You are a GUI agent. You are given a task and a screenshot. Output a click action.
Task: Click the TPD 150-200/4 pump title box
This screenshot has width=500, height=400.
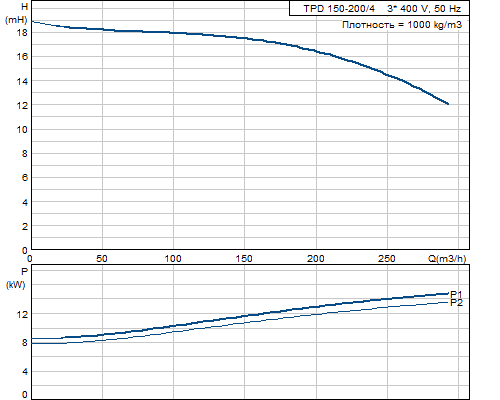coord(379,8)
